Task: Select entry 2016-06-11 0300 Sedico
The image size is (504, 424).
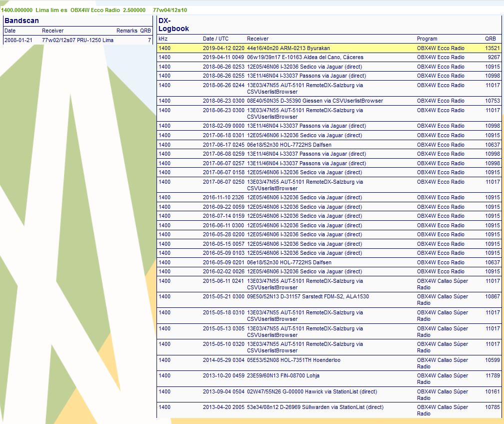Action: pyautogui.click(x=329, y=225)
